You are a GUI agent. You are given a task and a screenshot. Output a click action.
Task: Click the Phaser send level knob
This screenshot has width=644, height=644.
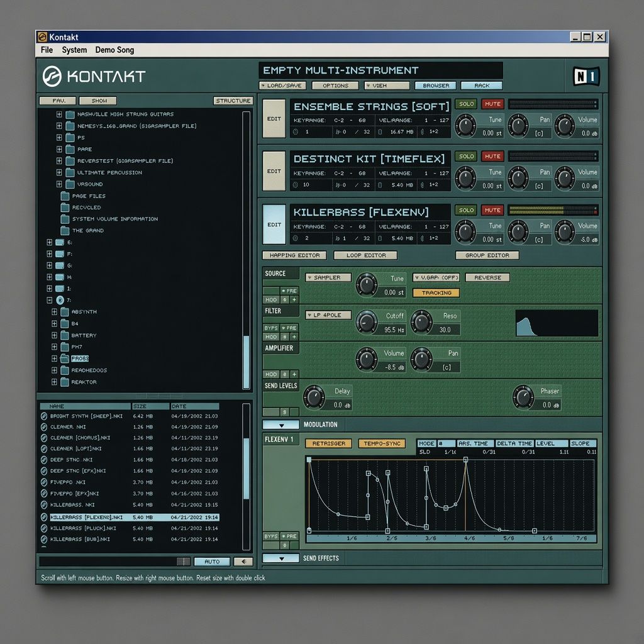pos(523,397)
